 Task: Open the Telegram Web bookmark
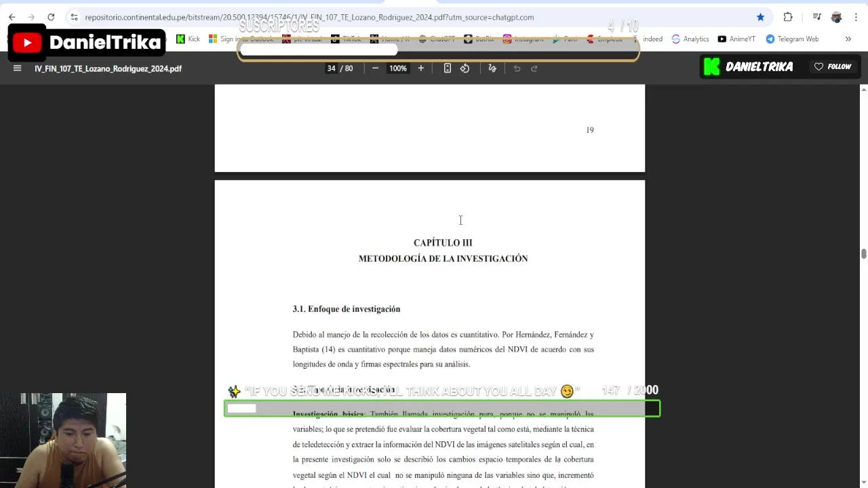(x=792, y=39)
